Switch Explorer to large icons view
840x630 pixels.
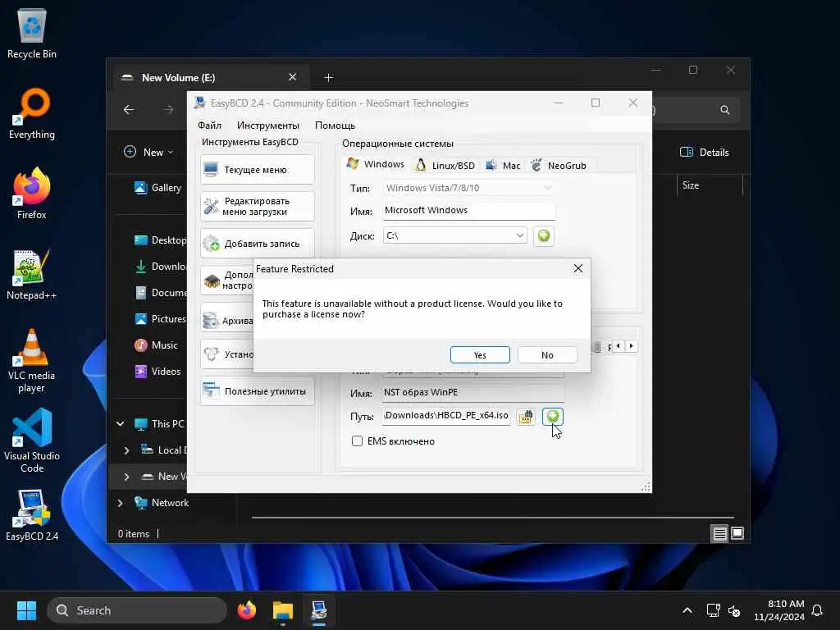737,533
